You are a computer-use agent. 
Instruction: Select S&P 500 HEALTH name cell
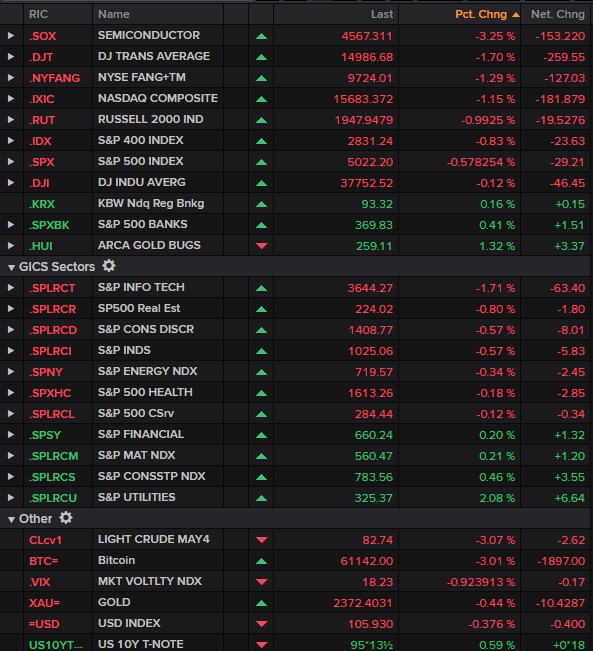pos(145,392)
